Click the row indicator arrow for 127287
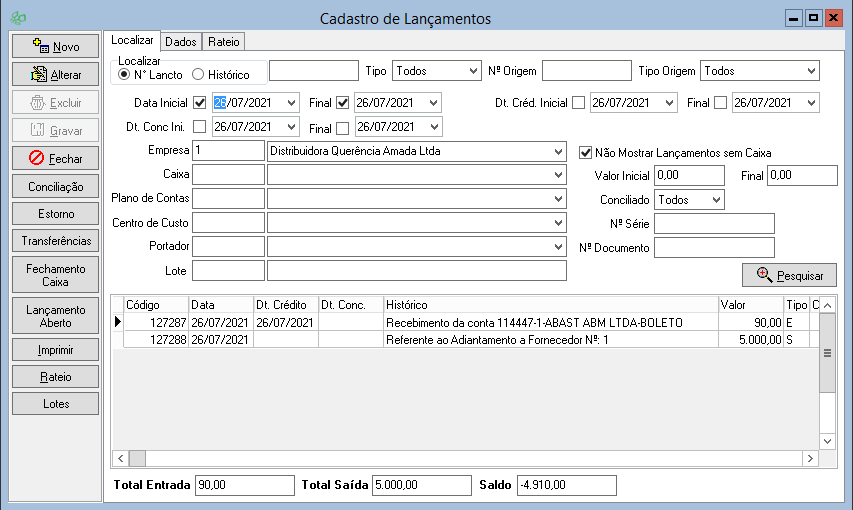 click(117, 322)
